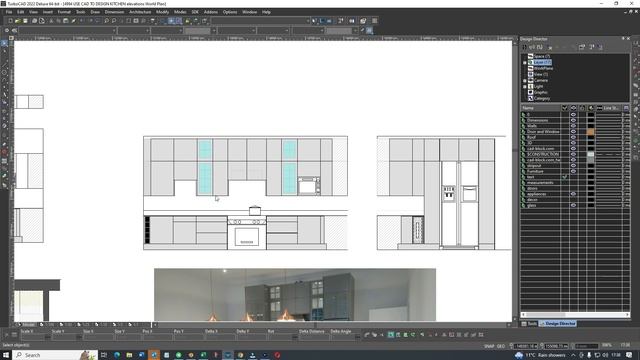Click the Save toolbar icon

click(25, 21)
